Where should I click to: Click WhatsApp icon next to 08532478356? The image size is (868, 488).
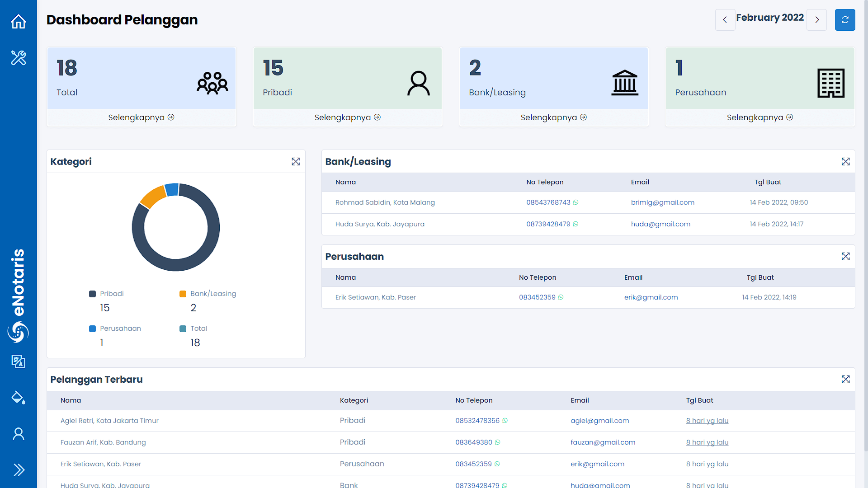click(505, 421)
